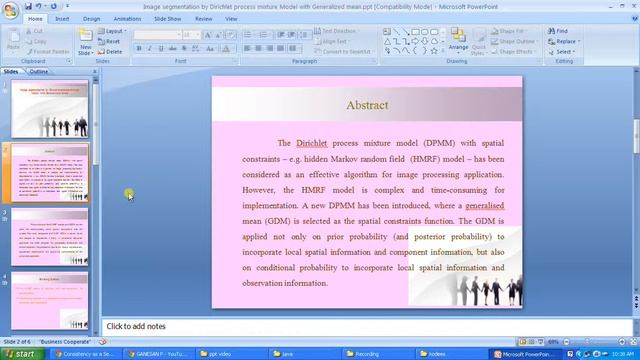Open the Insert ribbon tab

pyautogui.click(x=62, y=19)
